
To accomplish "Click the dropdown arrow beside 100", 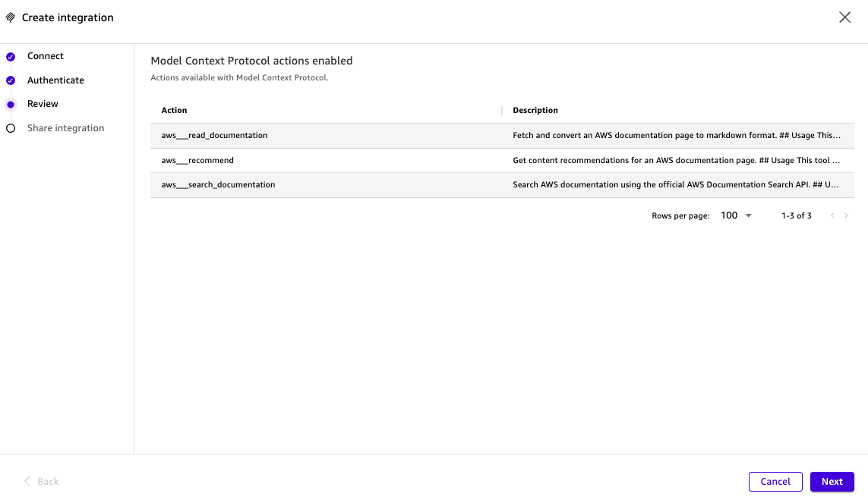I will point(749,216).
